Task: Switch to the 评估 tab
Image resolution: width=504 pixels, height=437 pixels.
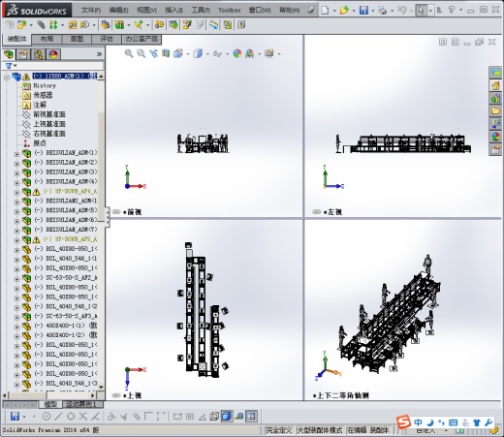Action: (107, 39)
